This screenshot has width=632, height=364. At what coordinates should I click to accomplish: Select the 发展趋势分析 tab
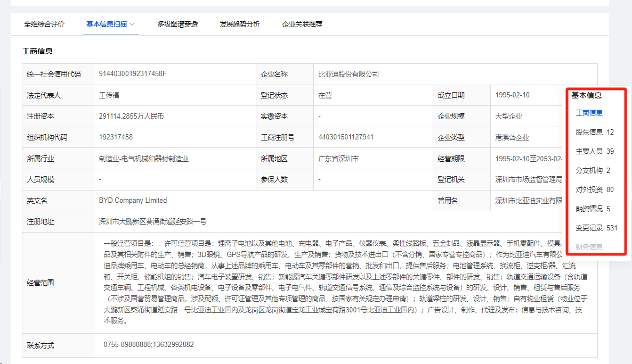pos(240,24)
